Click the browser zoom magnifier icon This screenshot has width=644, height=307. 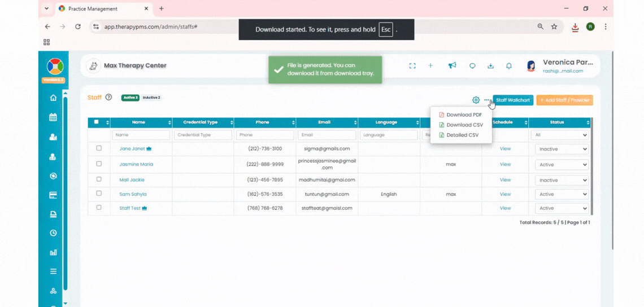point(541,27)
